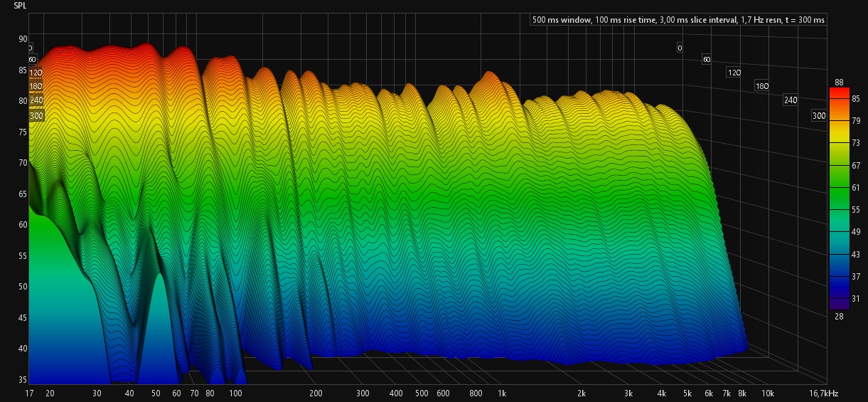
Task: Click the 6k frequency axis label
Action: 709,393
